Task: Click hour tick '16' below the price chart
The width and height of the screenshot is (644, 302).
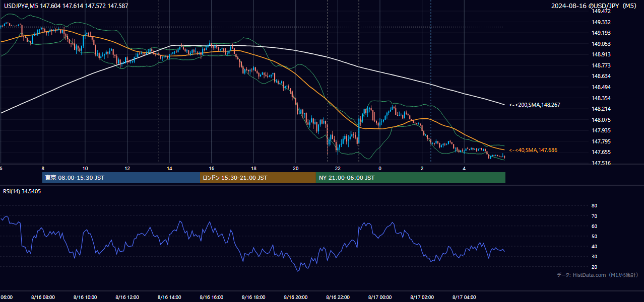Action: (212, 168)
